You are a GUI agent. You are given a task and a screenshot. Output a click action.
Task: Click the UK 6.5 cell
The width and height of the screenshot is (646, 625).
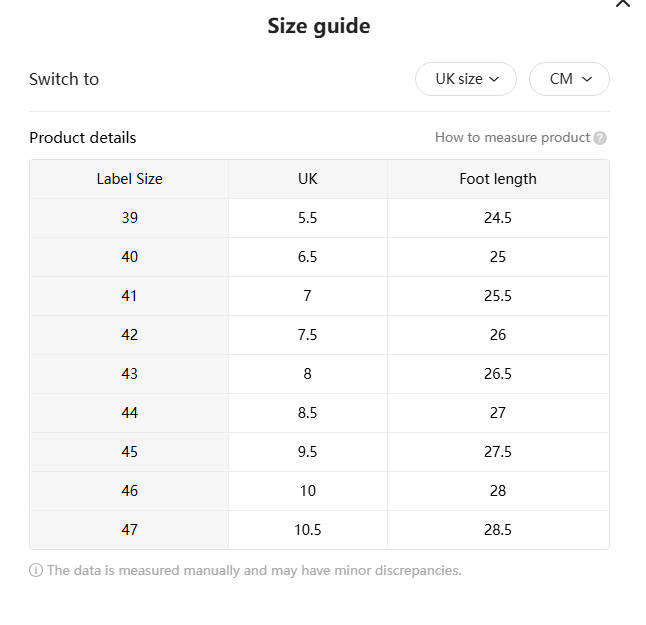[307, 257]
